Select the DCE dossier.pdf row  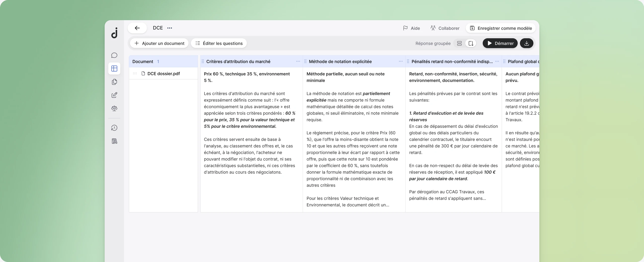[x=163, y=74]
